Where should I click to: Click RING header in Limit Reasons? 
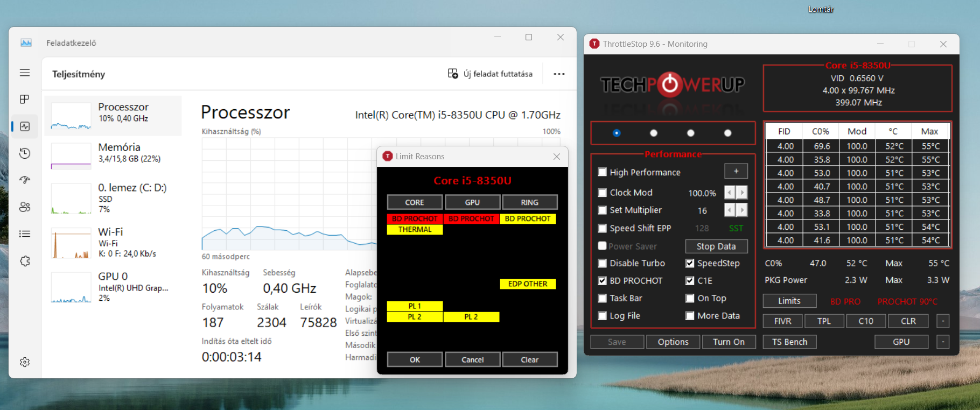(x=530, y=202)
